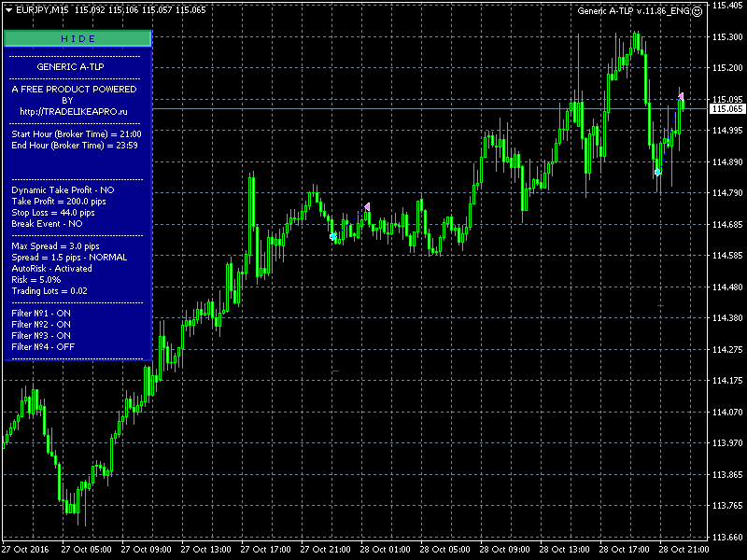The height and width of the screenshot is (560, 747).
Task: Select the cyan buy marker near 27 Oct 21:00
Action: (333, 236)
